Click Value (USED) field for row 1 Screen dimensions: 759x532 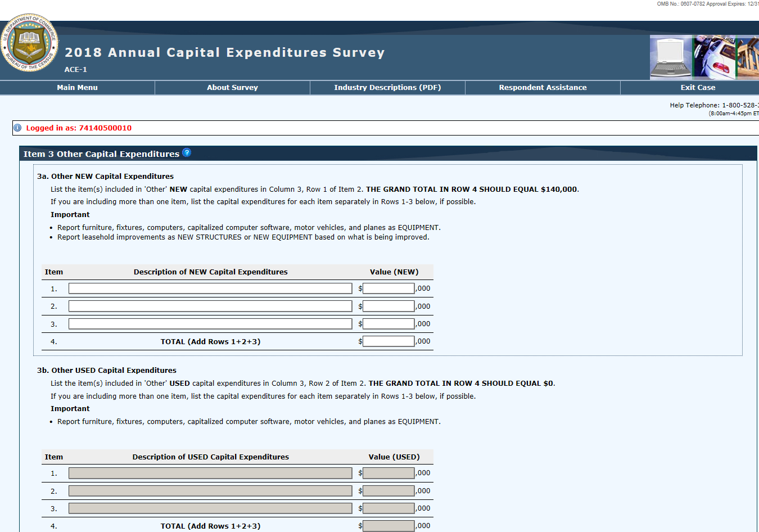click(x=388, y=473)
